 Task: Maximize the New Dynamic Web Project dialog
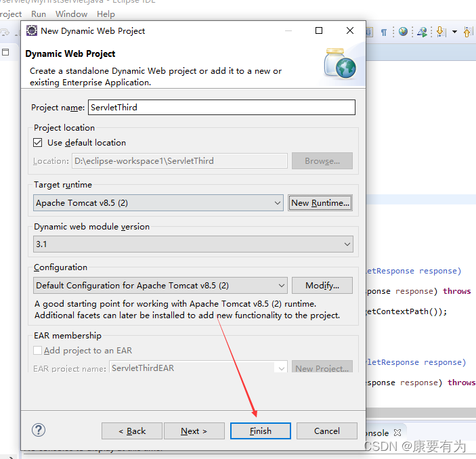click(x=319, y=30)
